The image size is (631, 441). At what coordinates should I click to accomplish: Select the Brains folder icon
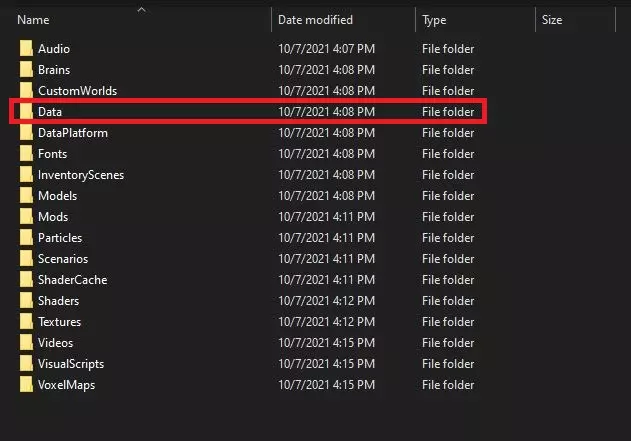27,70
